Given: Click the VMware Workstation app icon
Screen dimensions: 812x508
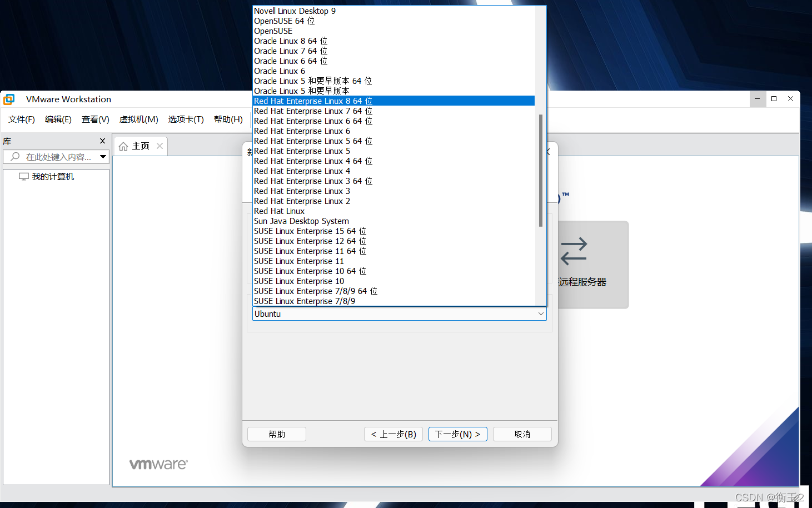Looking at the screenshot, I should click(9, 99).
